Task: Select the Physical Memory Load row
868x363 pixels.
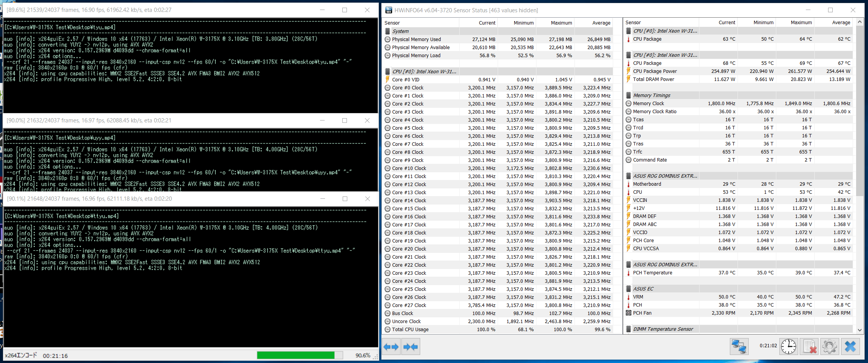Action: (498, 55)
